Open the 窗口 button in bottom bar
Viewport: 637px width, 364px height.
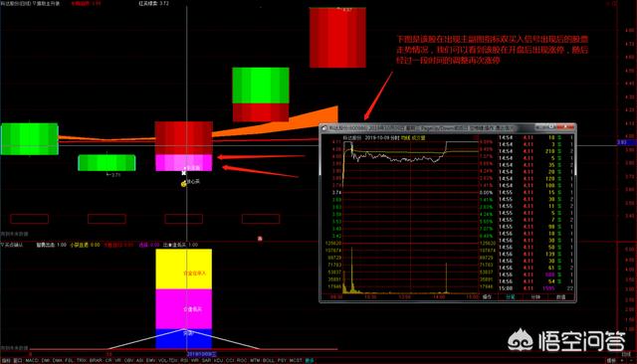tap(18, 360)
